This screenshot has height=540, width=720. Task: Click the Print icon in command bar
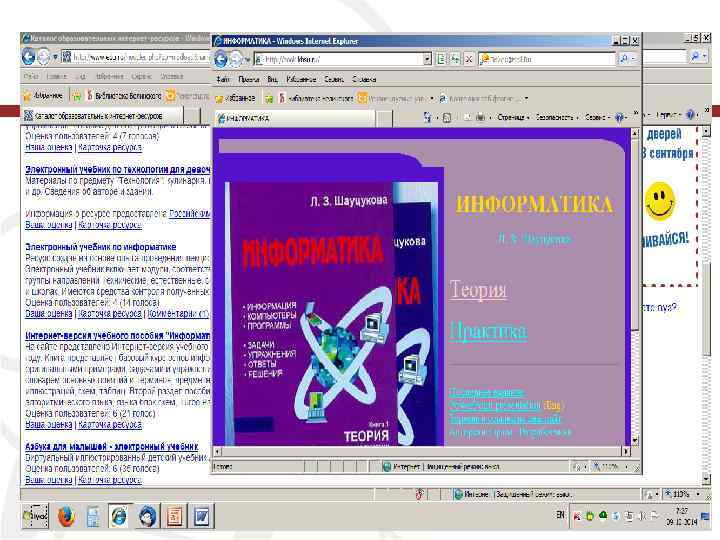pyautogui.click(x=480, y=118)
